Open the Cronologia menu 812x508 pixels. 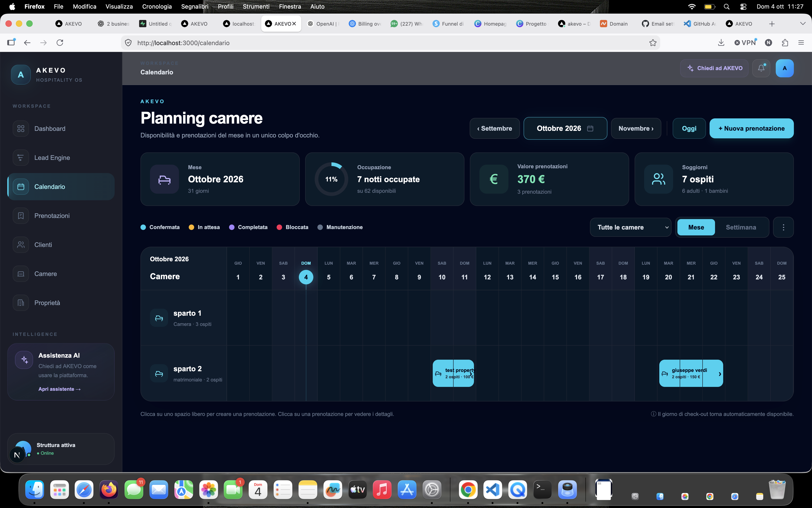point(157,6)
